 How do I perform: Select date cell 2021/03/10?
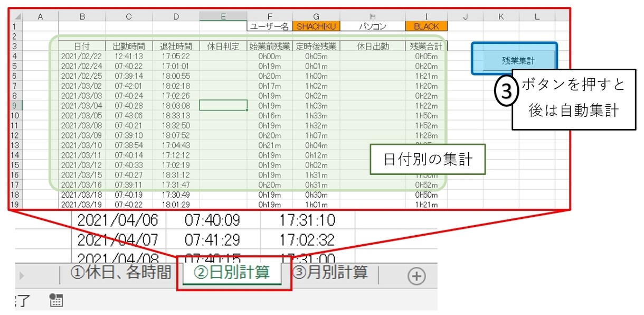(82, 145)
